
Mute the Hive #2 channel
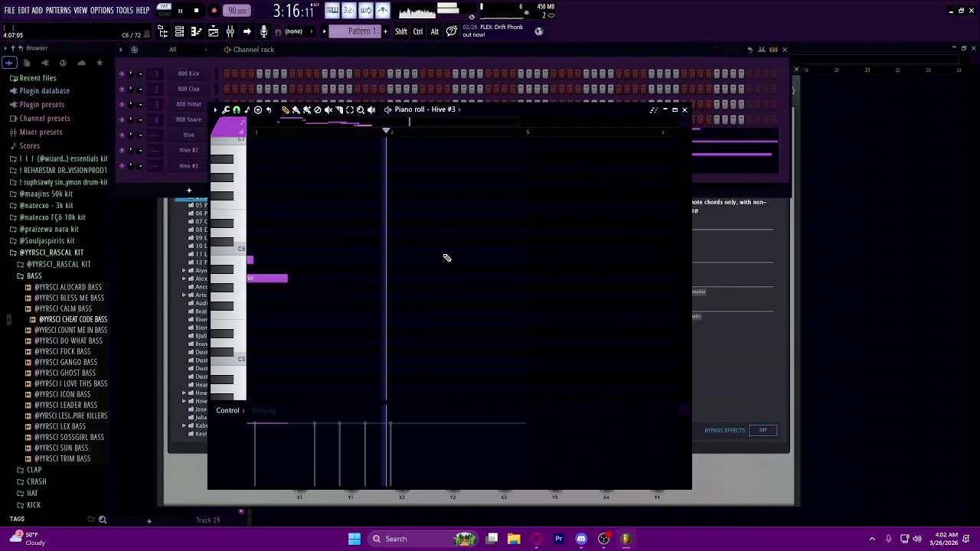122,150
